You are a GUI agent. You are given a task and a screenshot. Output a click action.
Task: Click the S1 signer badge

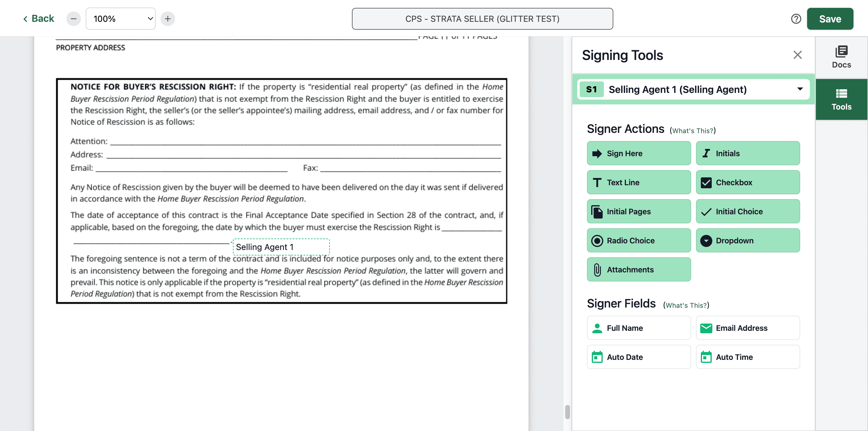tap(591, 89)
